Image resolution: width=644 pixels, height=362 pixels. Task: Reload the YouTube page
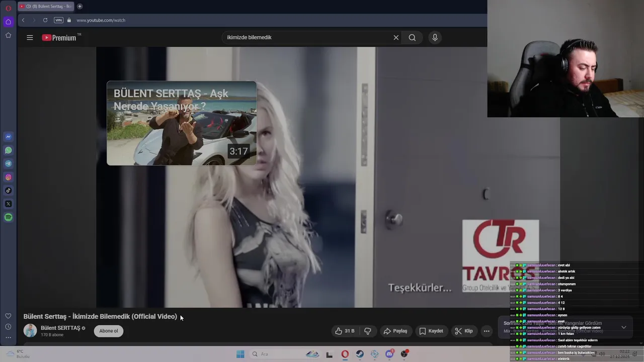[x=45, y=20]
